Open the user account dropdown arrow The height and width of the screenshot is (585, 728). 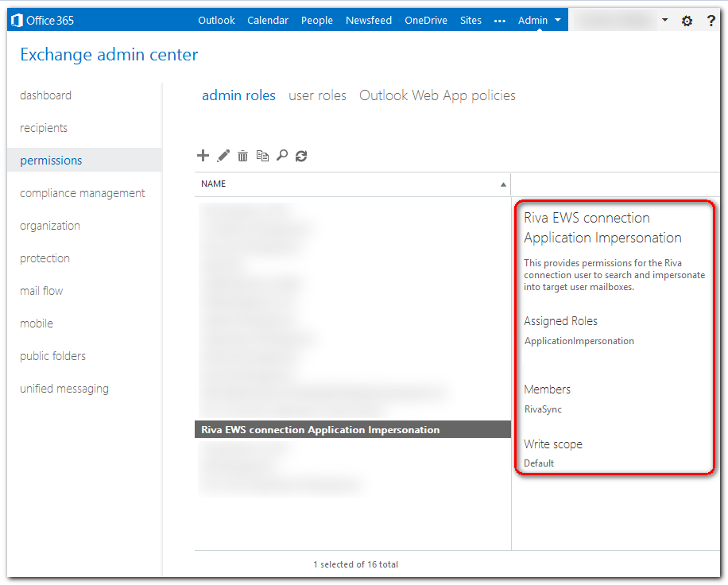pos(665,20)
